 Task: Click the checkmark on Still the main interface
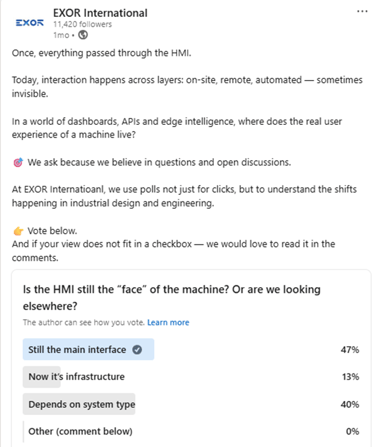coord(137,349)
